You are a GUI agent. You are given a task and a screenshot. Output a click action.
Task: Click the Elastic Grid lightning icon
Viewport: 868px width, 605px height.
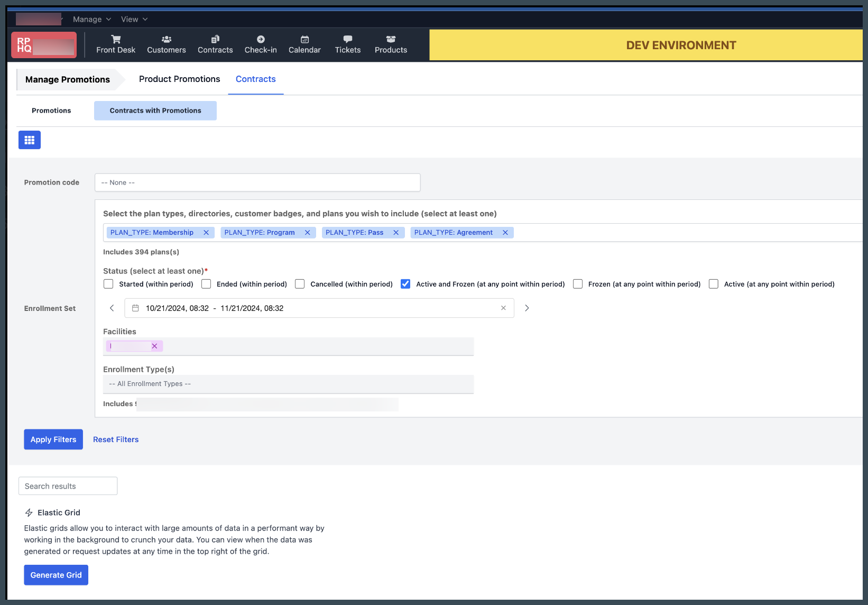(29, 512)
